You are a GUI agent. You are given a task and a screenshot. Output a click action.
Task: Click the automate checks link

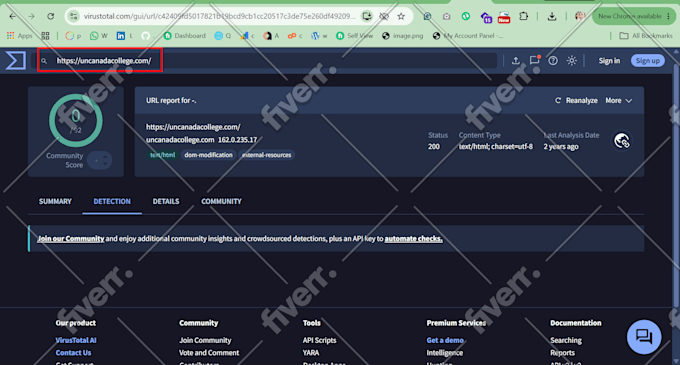click(x=413, y=239)
